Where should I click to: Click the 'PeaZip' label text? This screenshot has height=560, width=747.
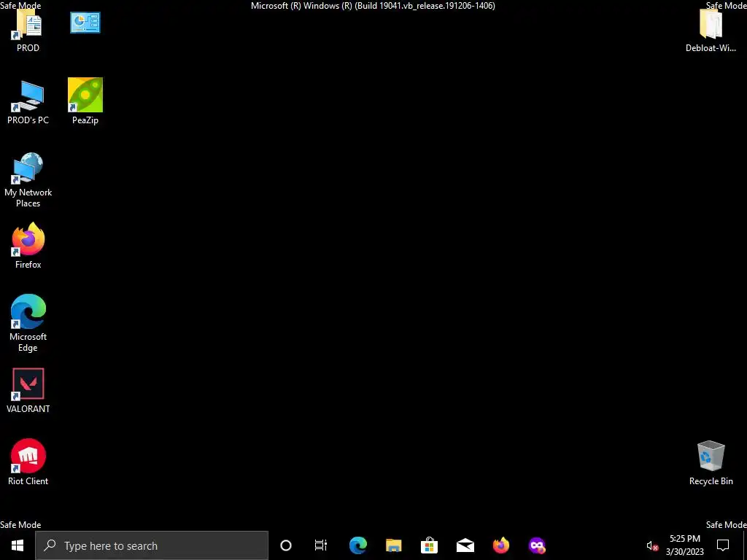click(x=85, y=120)
